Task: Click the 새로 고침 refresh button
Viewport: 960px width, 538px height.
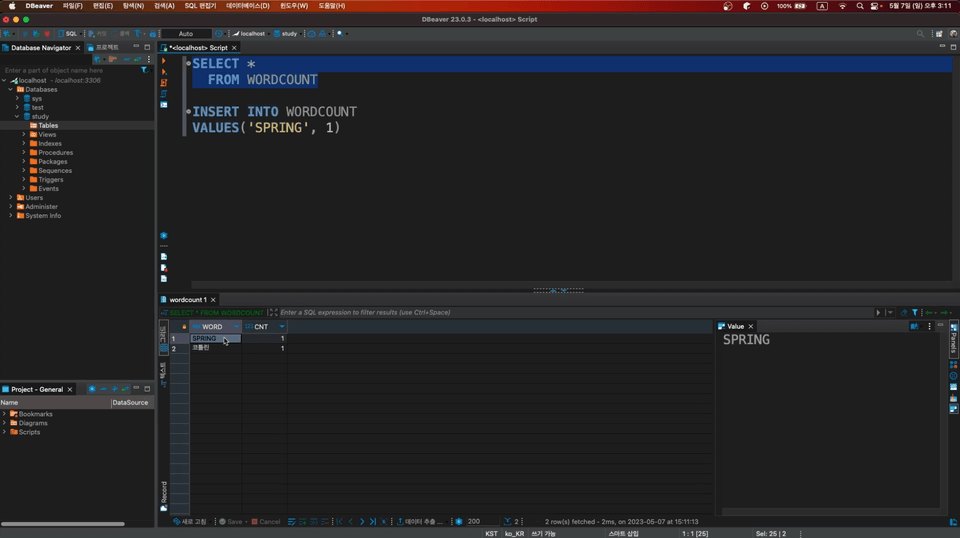Action: [x=190, y=521]
